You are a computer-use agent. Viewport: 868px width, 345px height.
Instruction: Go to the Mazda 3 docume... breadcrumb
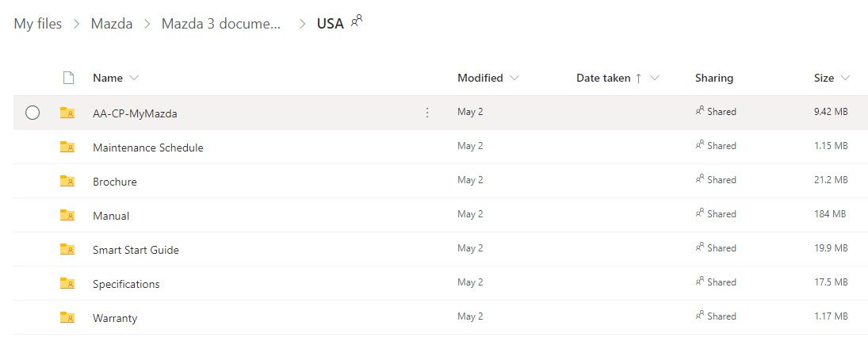(x=221, y=24)
